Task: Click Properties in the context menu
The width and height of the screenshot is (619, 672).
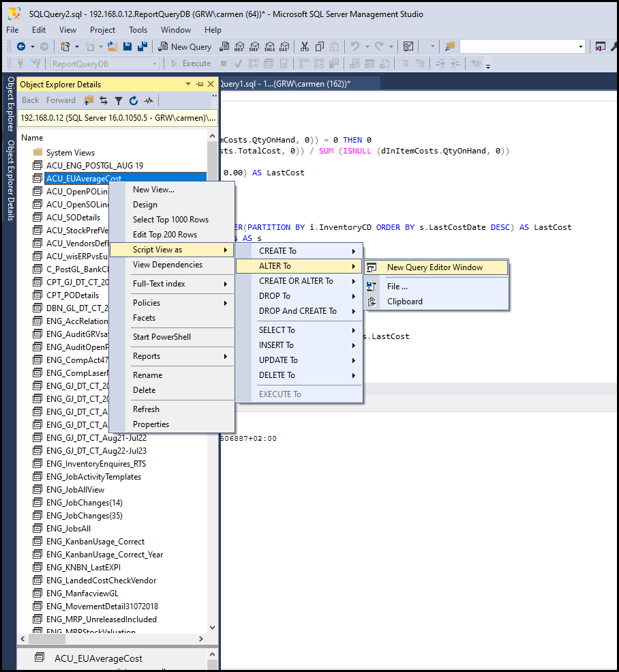Action: coord(151,424)
